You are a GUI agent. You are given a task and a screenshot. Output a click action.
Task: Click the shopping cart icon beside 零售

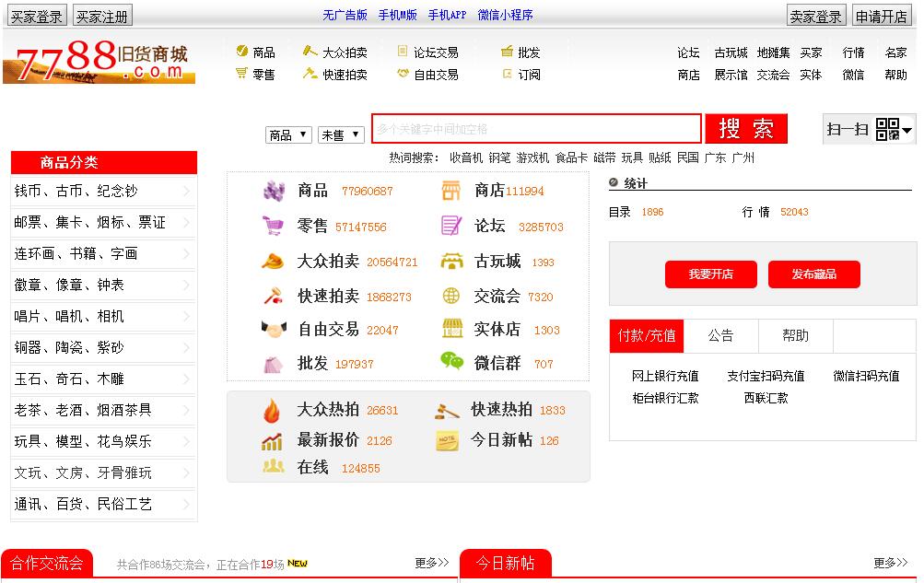tap(272, 226)
